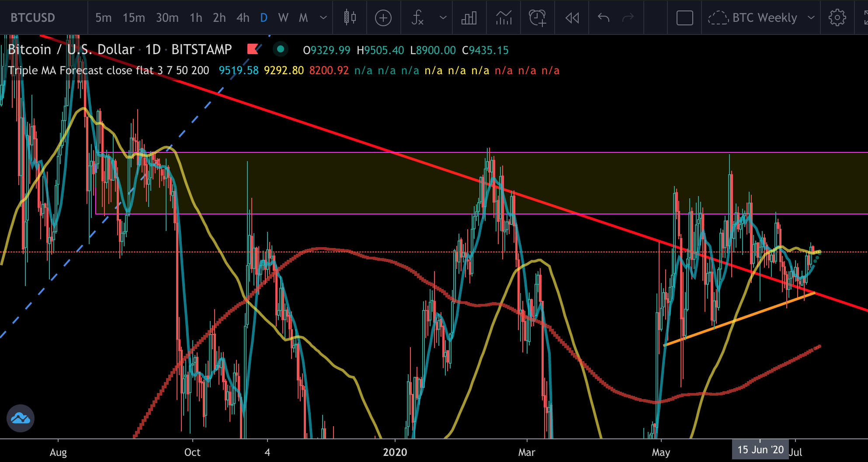Click the 9292.80 indicator value
Image resolution: width=868 pixels, height=462 pixels.
pos(284,70)
